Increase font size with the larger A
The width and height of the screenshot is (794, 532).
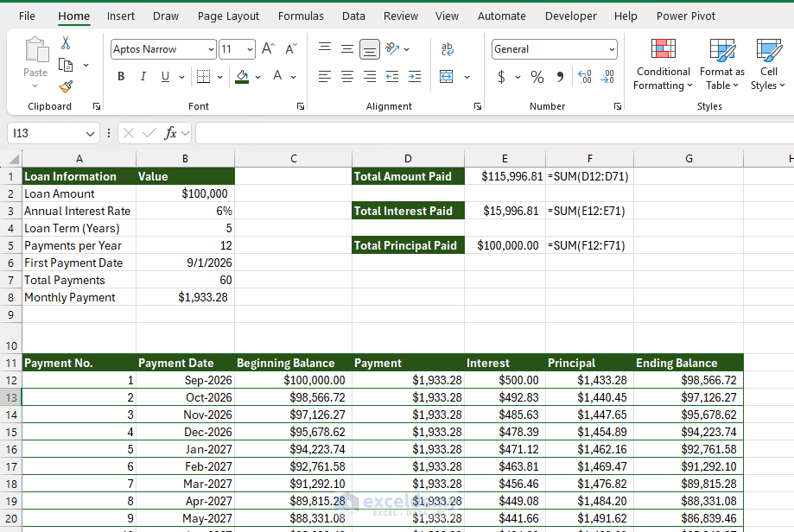point(268,49)
